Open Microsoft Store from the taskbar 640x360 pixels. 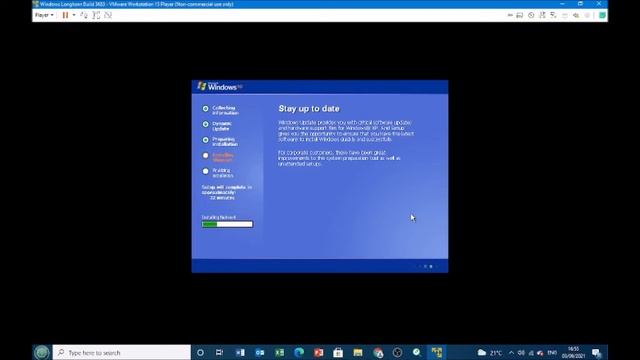point(338,352)
